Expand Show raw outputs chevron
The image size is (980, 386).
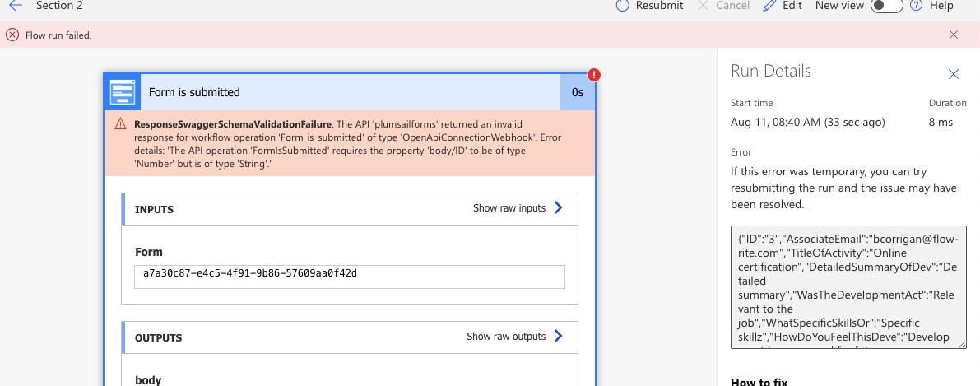(x=559, y=336)
